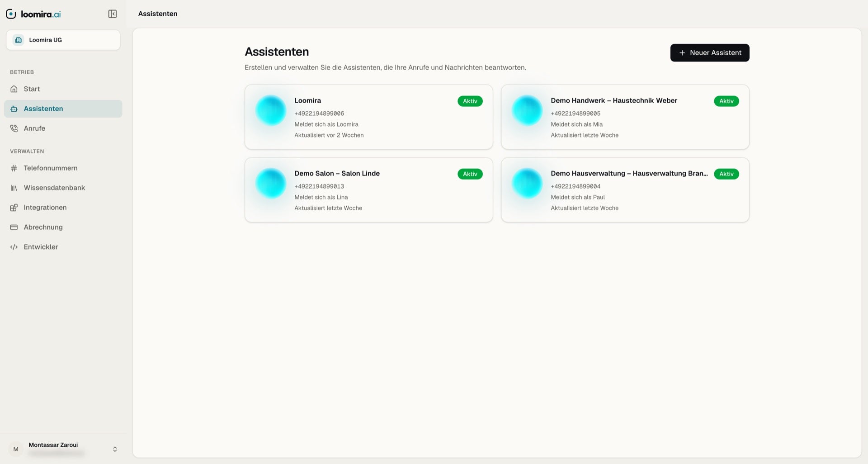Click the blocks icon beside Integrationen
This screenshot has width=868, height=464.
coord(14,208)
